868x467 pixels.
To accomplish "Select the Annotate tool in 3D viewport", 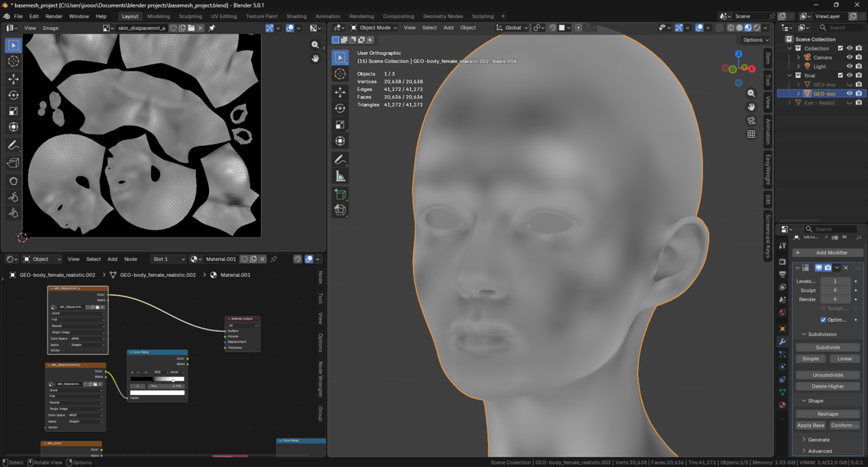I will pos(340,160).
